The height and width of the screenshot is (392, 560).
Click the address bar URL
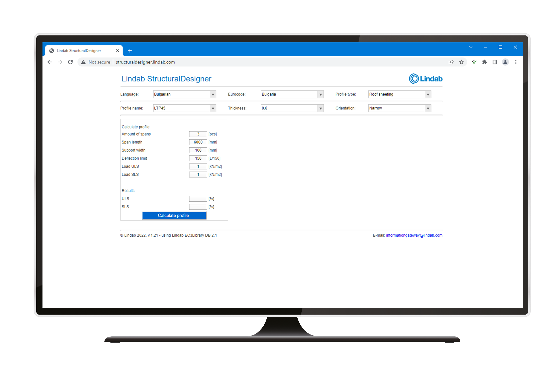pos(145,62)
